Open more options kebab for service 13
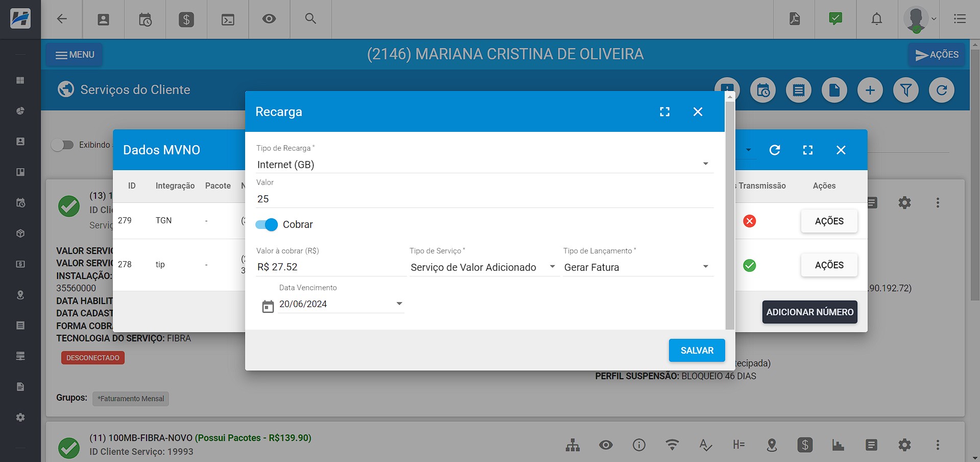Viewport: 980px width, 462px height. point(938,202)
